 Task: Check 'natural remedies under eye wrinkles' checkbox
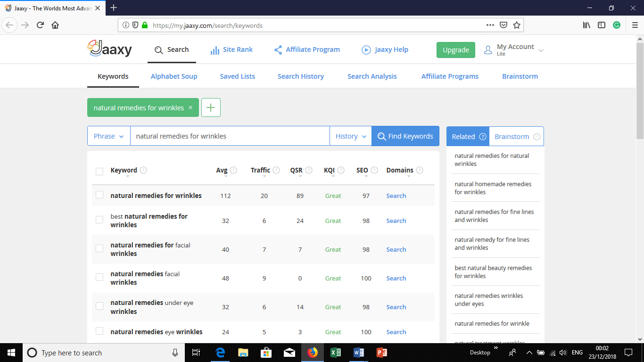(99, 306)
